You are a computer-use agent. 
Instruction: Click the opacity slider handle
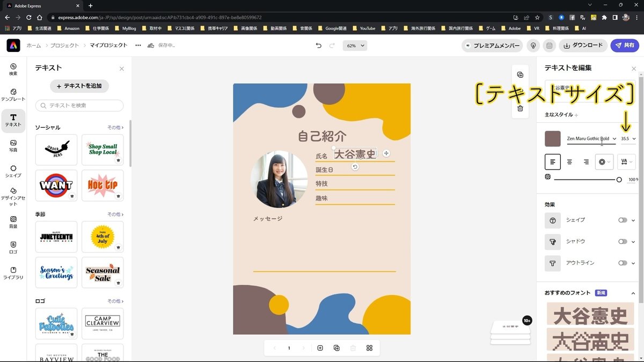pos(619,180)
